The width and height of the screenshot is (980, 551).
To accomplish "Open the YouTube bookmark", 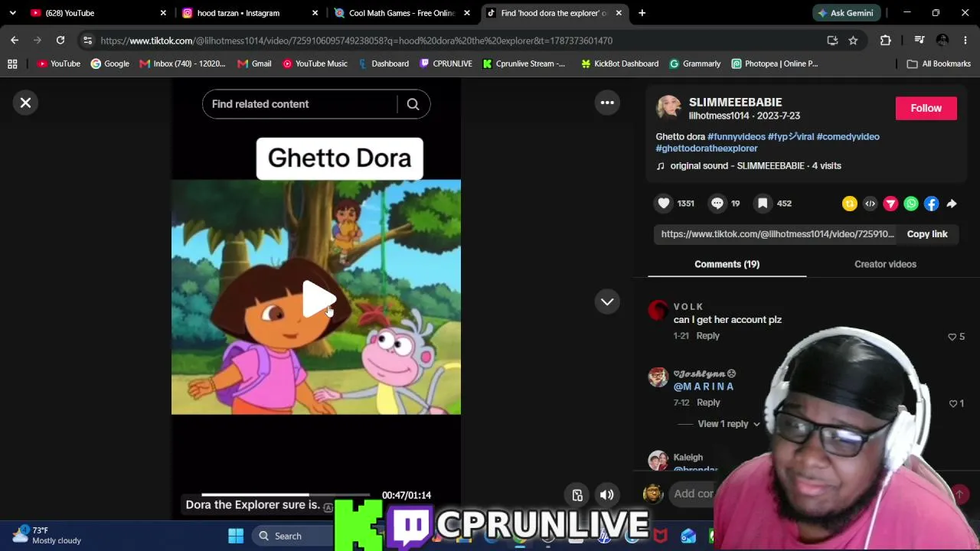I will click(x=59, y=64).
